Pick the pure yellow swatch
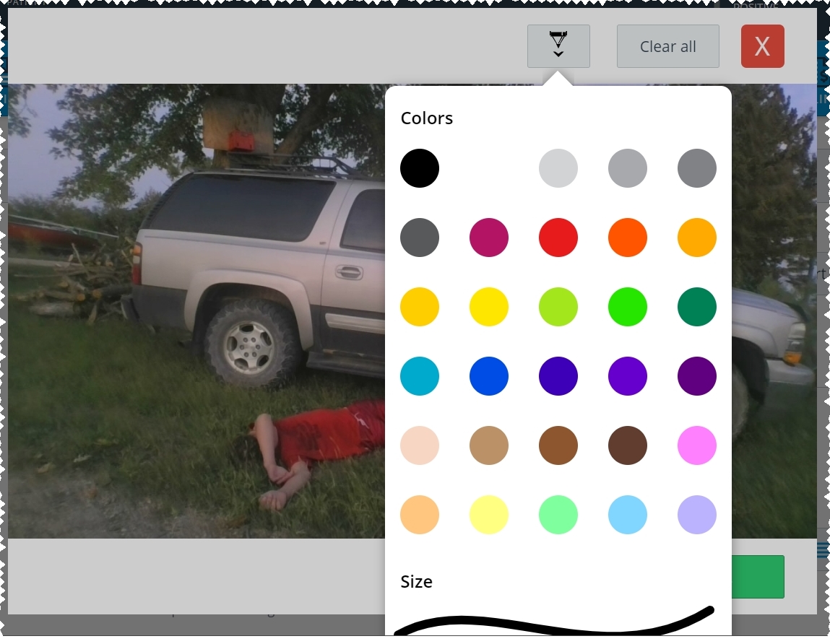The height and width of the screenshot is (644, 830). tap(488, 307)
